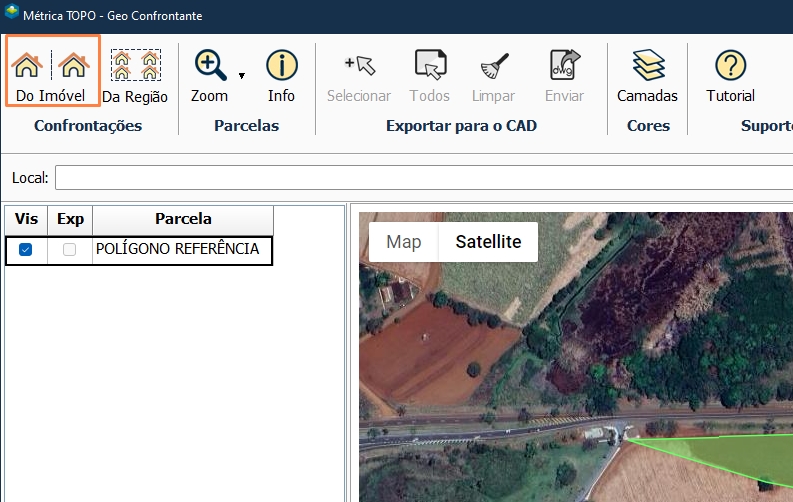Send to CAD with Enviar
793x502 pixels.
coord(564,76)
